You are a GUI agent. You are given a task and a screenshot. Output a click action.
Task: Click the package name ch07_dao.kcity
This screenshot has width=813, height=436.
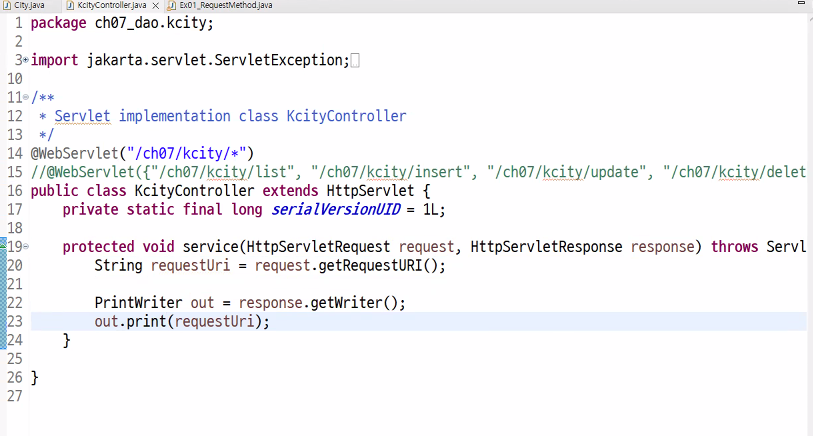[150, 23]
